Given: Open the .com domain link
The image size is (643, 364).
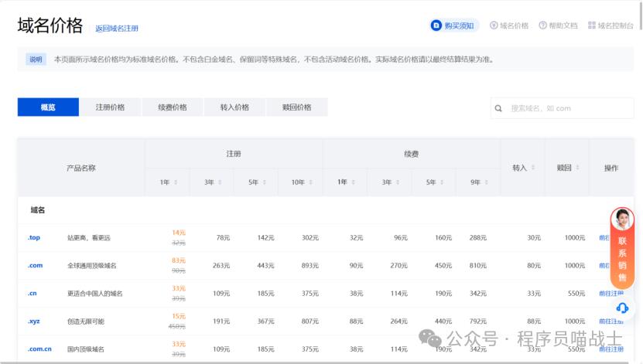Looking at the screenshot, I should [x=35, y=266].
